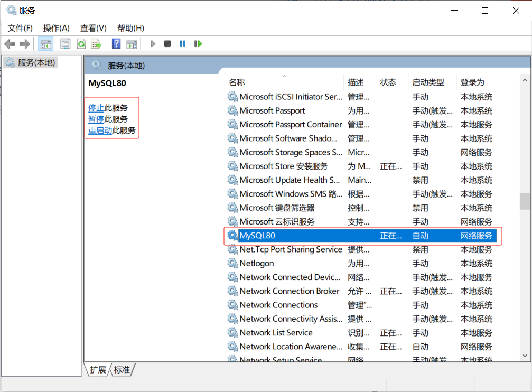The image size is (532, 392).
Task: Click the Services window title icon
Action: [x=12, y=10]
